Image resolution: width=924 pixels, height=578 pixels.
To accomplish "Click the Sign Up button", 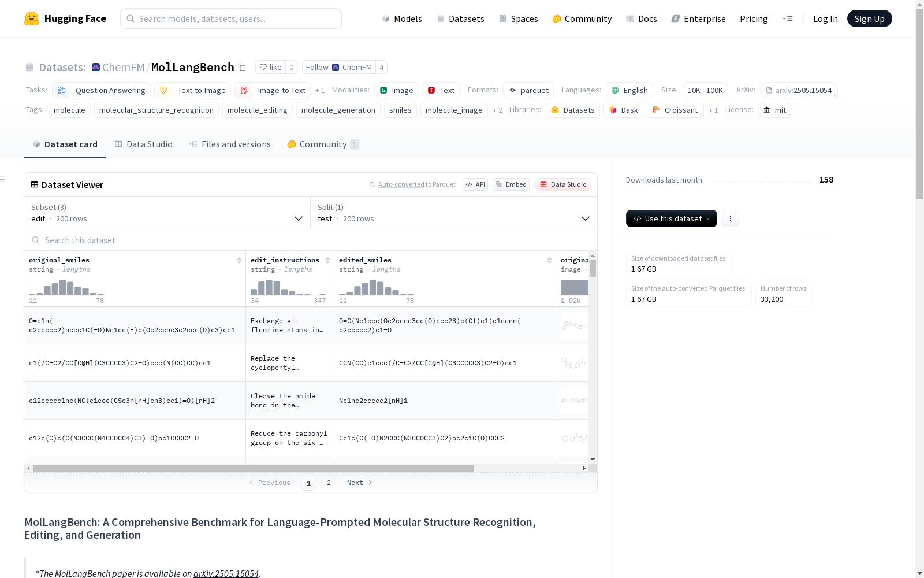I will click(x=870, y=18).
